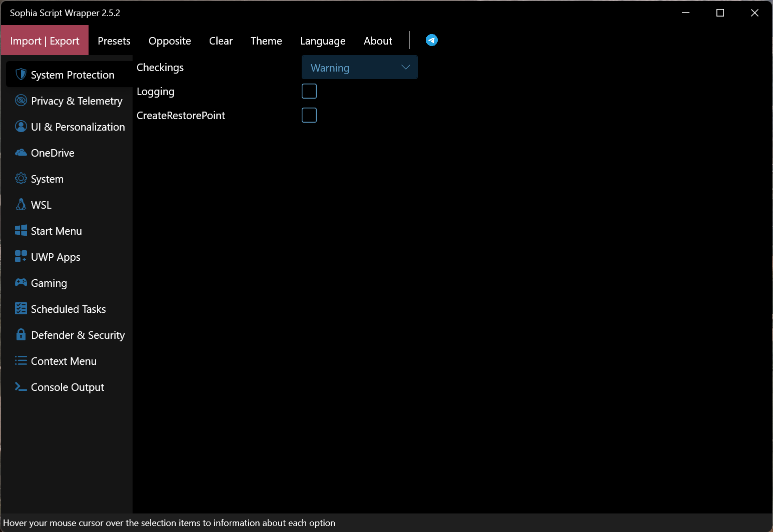This screenshot has width=773, height=532.
Task: Close the Sophia Script Wrapper window
Action: pos(754,13)
